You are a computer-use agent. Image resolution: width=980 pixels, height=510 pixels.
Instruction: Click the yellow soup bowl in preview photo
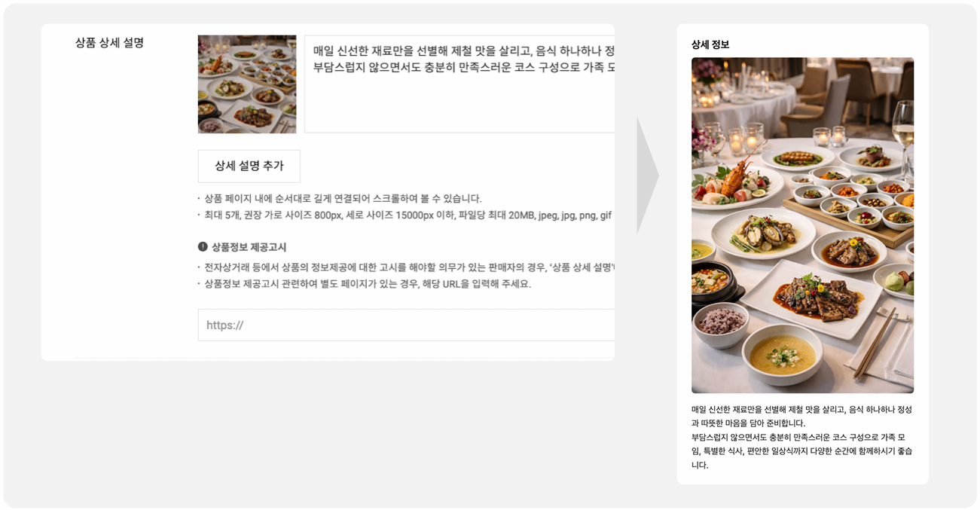coord(783,355)
